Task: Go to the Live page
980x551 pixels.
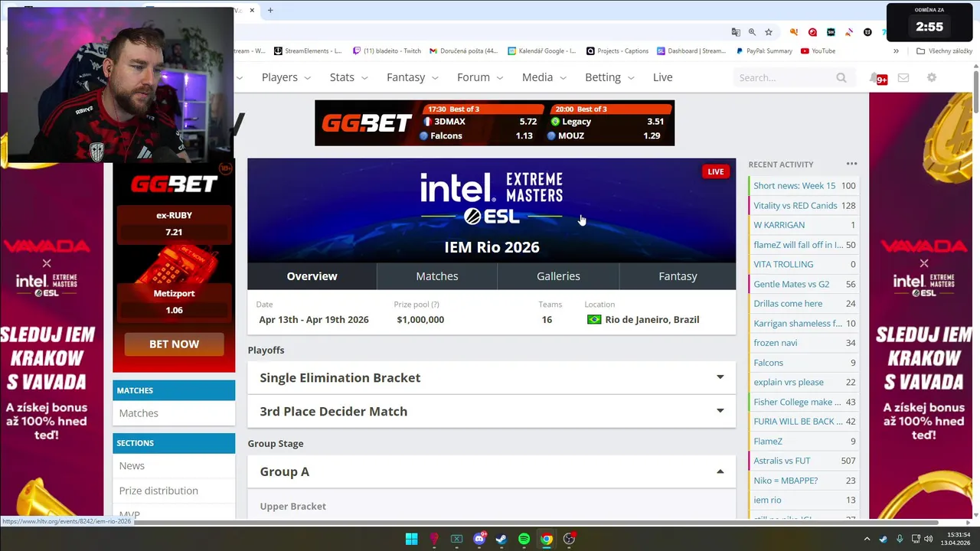Action: click(663, 77)
